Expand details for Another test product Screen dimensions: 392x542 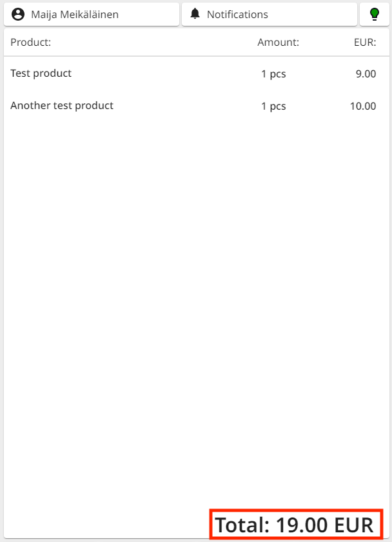click(62, 106)
